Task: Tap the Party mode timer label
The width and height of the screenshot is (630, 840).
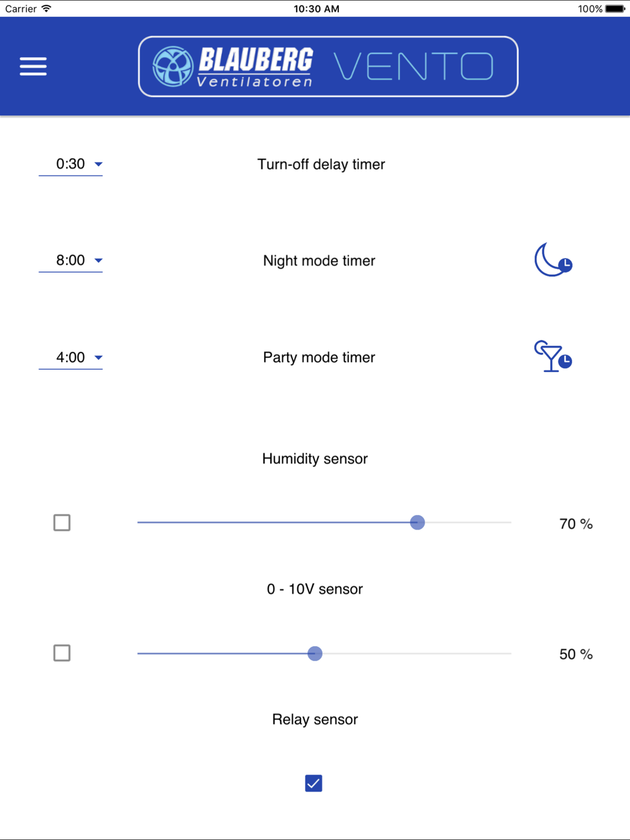Action: tap(319, 358)
